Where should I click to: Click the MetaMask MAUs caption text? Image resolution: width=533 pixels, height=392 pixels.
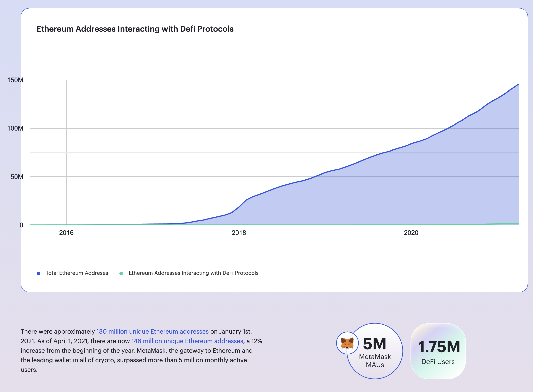(375, 361)
